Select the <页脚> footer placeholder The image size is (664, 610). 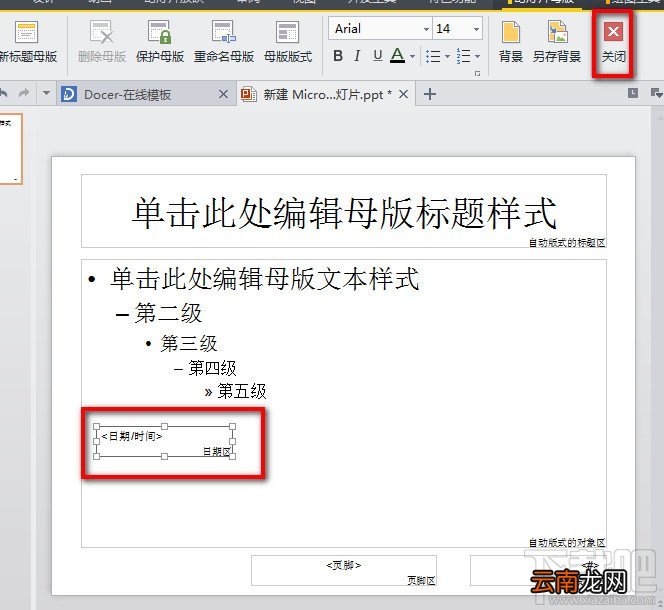(344, 571)
